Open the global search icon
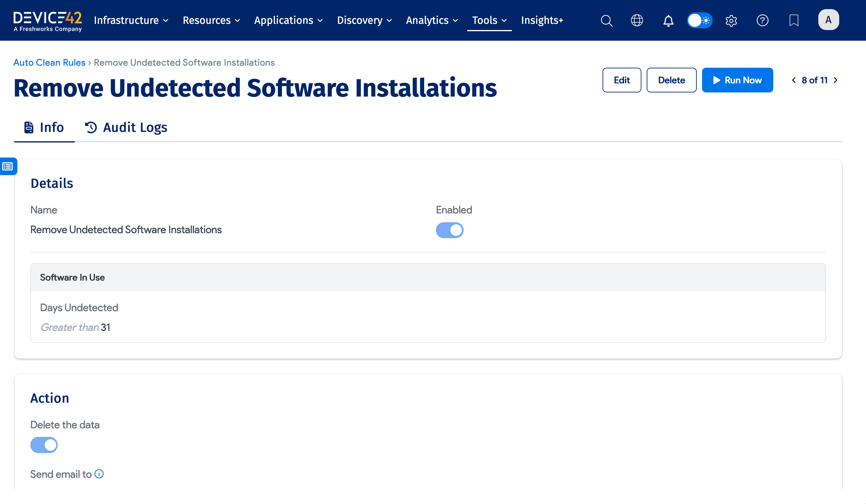This screenshot has width=866, height=504. tap(607, 20)
